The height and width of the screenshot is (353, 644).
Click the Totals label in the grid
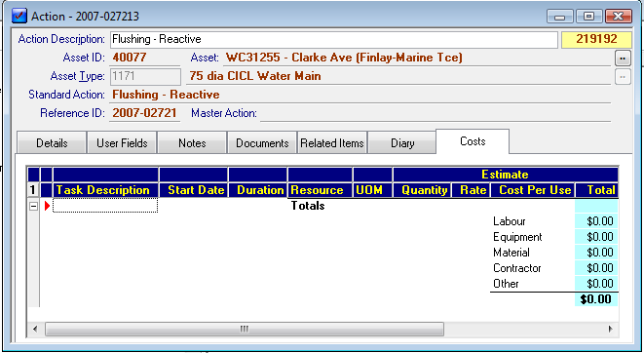[x=308, y=206]
